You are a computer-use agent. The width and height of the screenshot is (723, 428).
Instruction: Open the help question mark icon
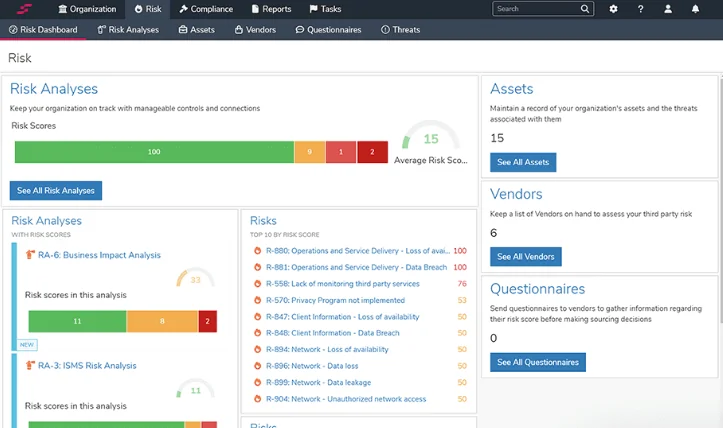(640, 9)
